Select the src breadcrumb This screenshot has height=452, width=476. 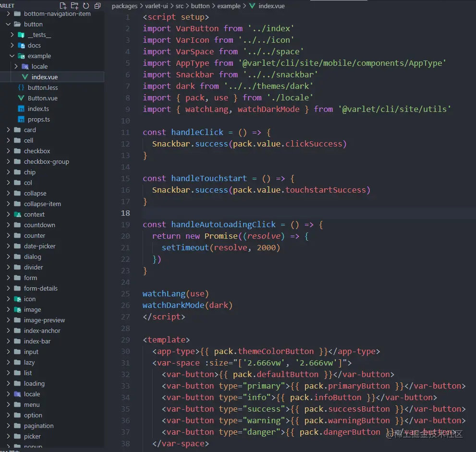[x=180, y=6]
